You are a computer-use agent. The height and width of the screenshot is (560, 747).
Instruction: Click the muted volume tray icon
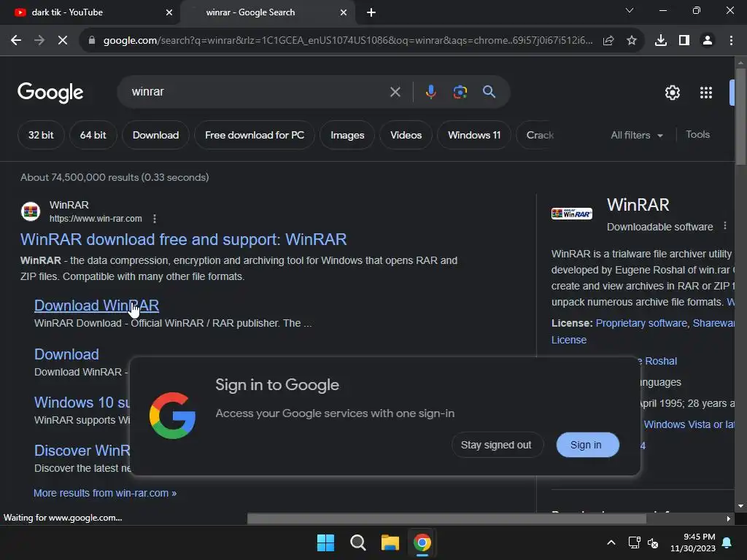[x=653, y=542]
